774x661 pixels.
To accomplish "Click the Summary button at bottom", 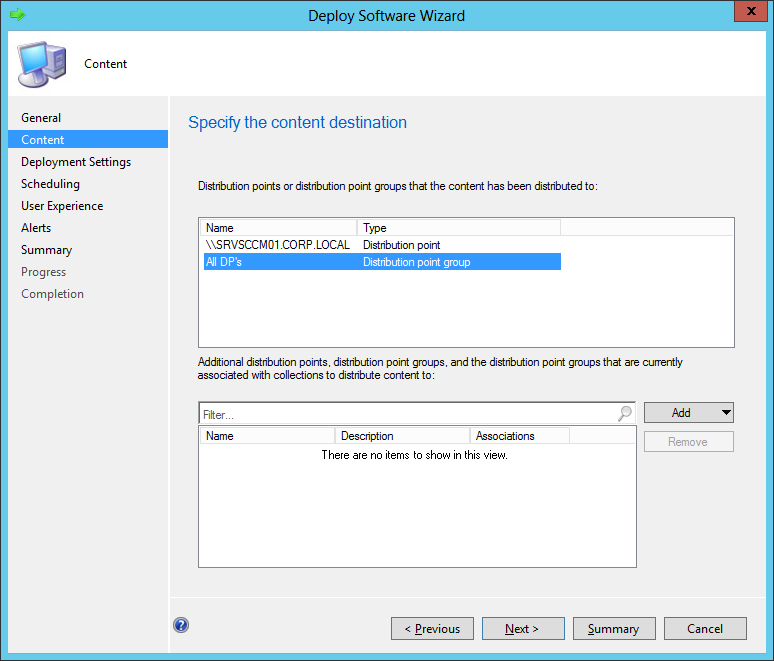I will (x=613, y=629).
